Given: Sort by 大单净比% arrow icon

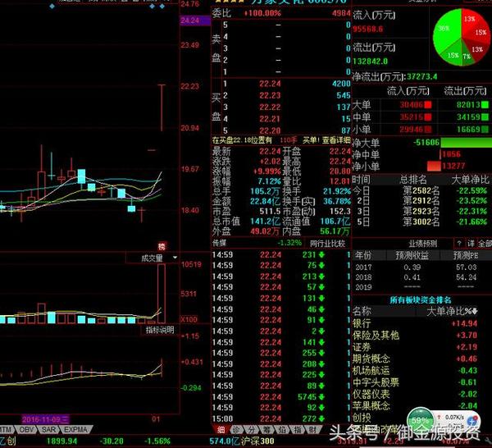Looking at the screenshot, I should [x=475, y=311].
